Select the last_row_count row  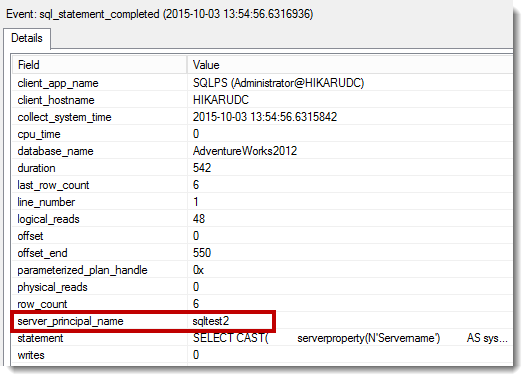263,185
